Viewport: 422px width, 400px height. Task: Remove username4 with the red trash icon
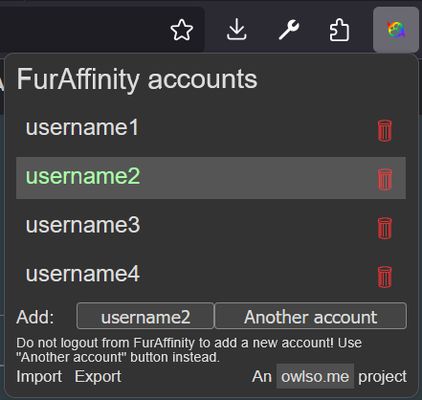(384, 277)
